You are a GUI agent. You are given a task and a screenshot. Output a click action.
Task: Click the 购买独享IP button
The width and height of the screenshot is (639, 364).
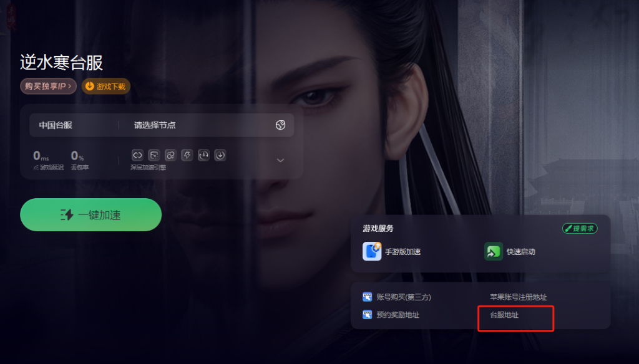click(48, 86)
